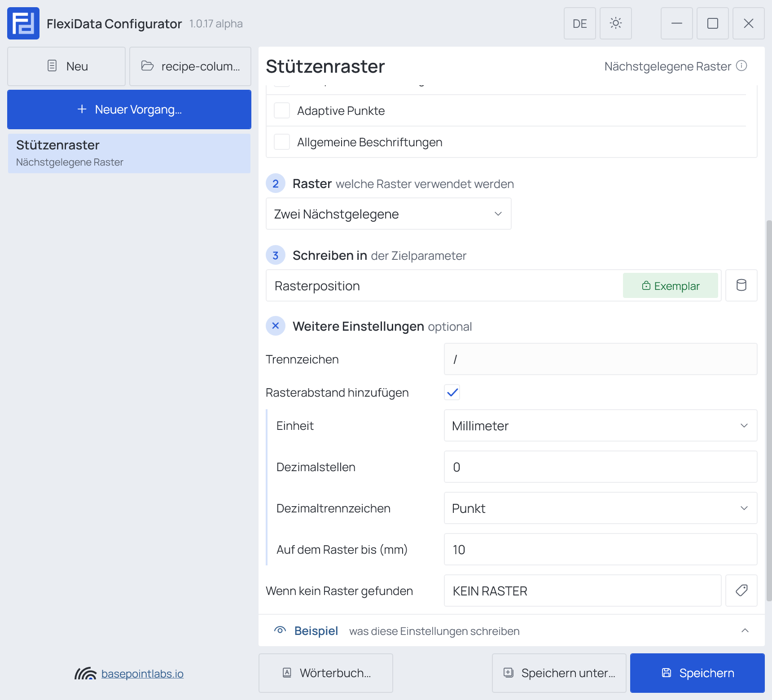Open the Dezimaltrennzeichen Punkt dropdown
The width and height of the screenshot is (772, 700).
coord(601,508)
